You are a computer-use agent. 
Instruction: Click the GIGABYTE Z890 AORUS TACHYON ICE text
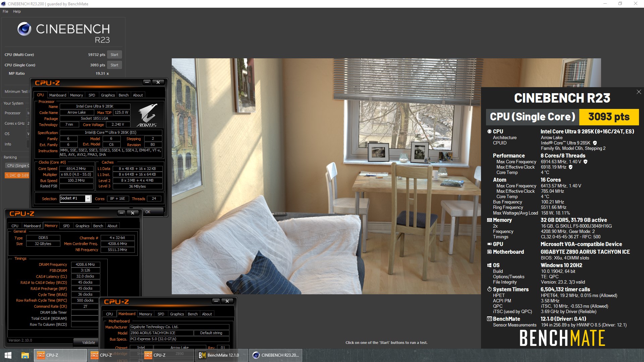pyautogui.click(x=585, y=252)
